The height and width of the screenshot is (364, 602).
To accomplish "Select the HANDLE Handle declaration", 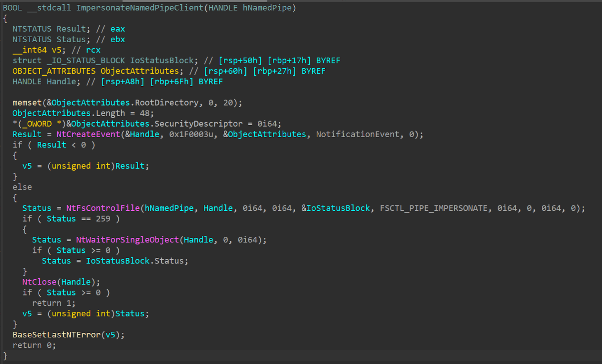I will [46, 81].
